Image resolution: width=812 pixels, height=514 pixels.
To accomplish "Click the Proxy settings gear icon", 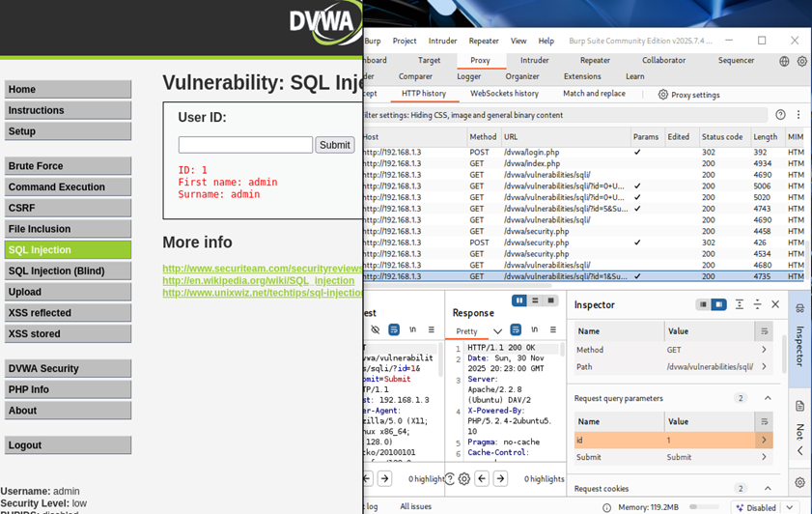I will [663, 95].
